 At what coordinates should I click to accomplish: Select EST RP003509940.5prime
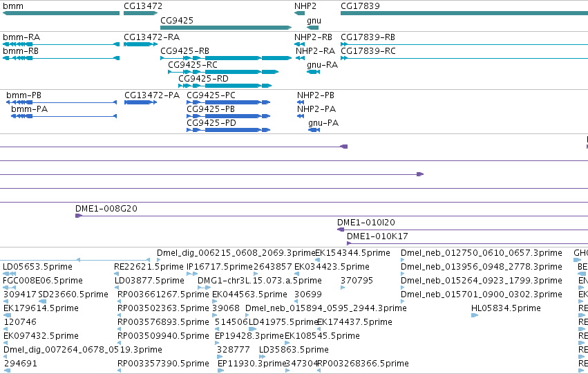(x=120, y=344)
